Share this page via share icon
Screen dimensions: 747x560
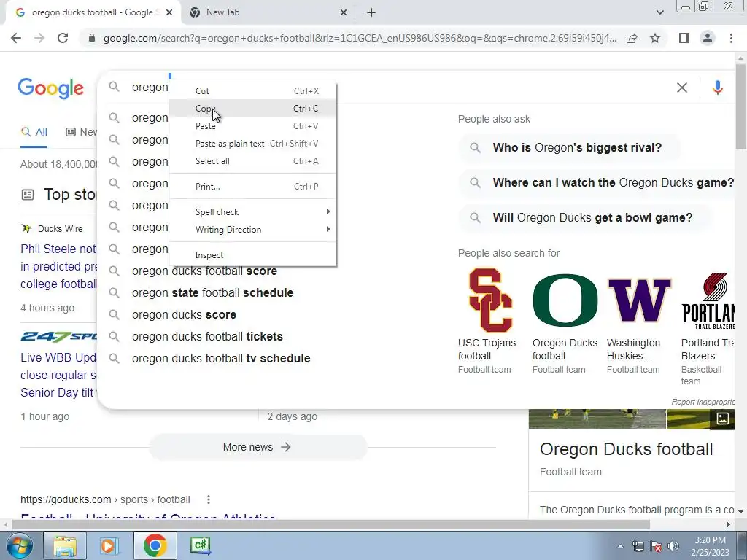click(x=632, y=38)
